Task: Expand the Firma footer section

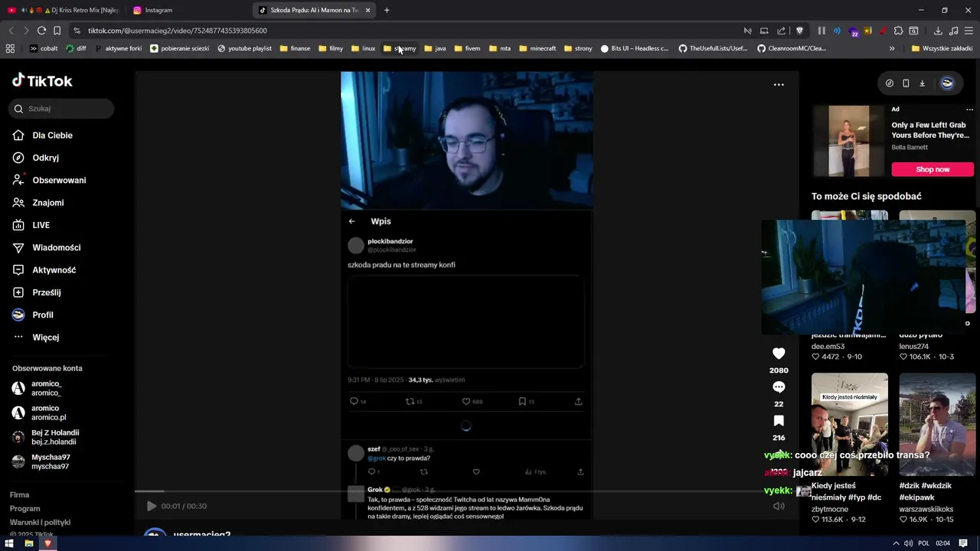Action: [x=20, y=495]
